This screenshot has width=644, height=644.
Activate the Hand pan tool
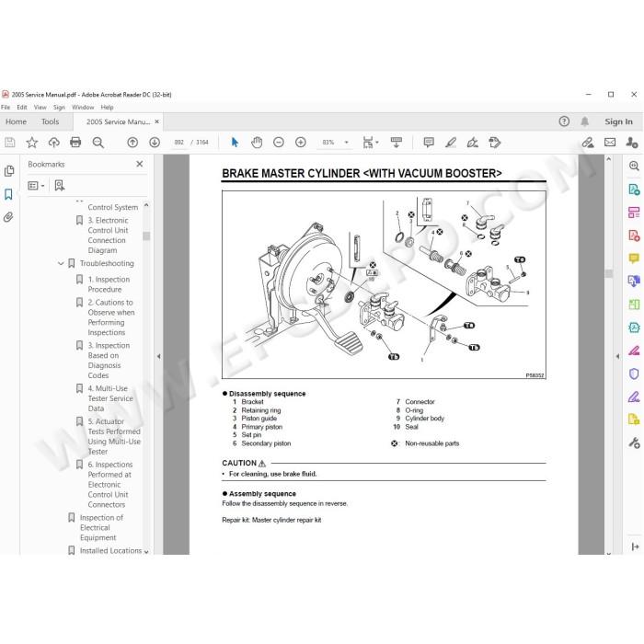pyautogui.click(x=257, y=143)
